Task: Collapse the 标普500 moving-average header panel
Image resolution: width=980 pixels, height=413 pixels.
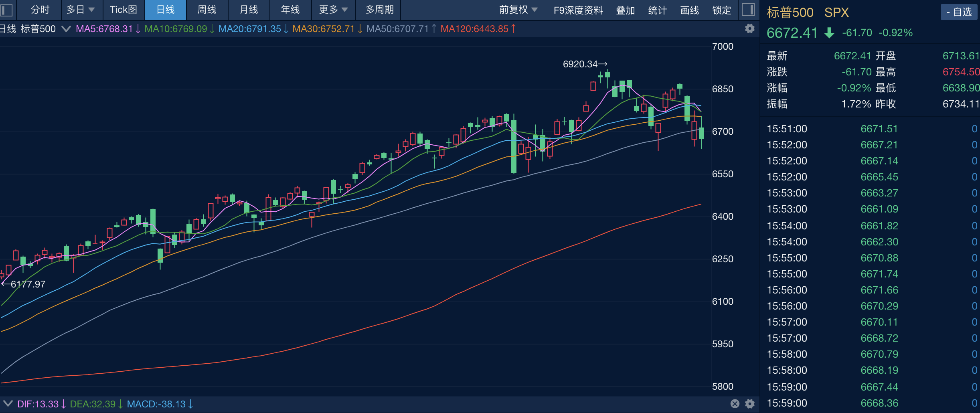Action: 66,28
